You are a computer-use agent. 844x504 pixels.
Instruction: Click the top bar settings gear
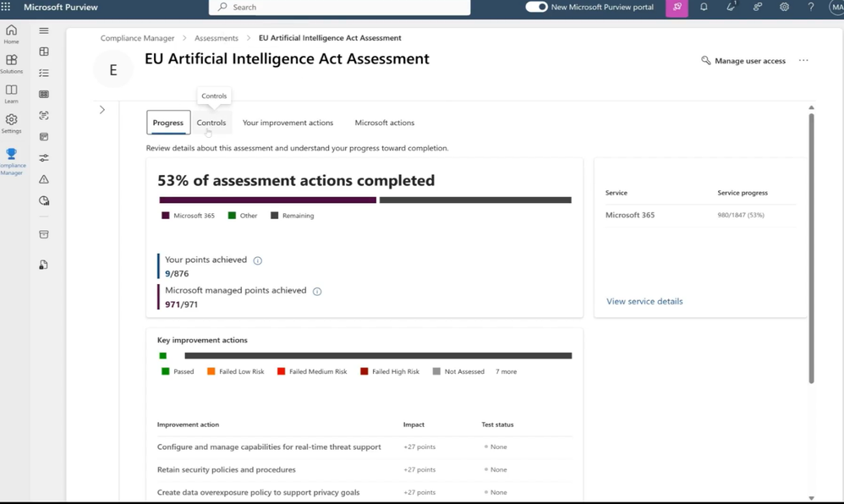(x=784, y=7)
